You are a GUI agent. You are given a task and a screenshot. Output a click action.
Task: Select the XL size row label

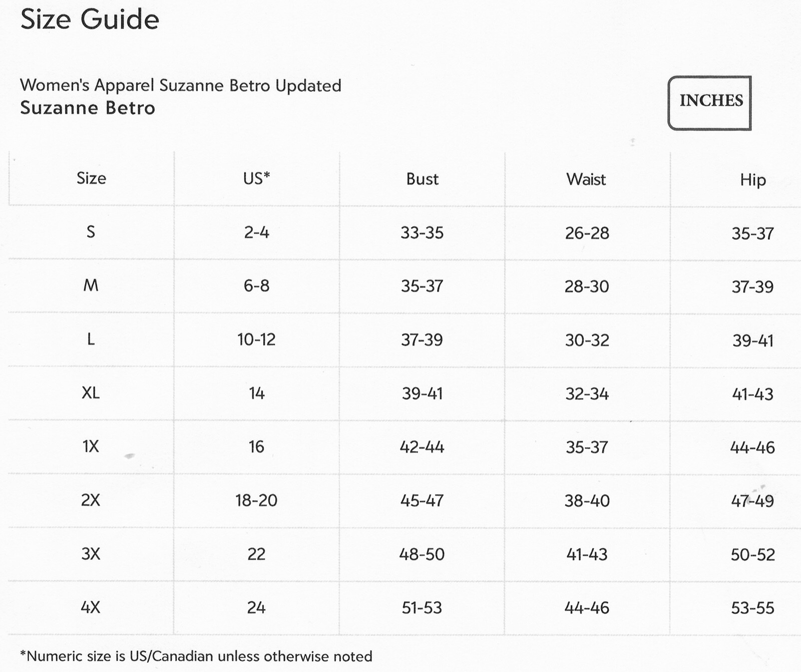coord(91,393)
